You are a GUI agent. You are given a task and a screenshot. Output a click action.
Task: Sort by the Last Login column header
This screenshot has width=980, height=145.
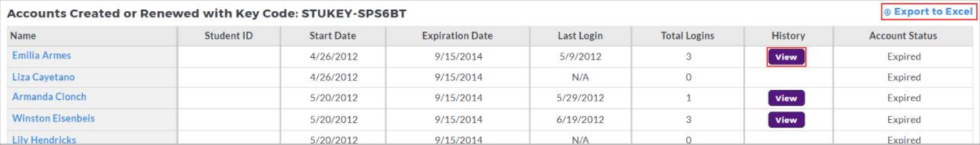[580, 36]
